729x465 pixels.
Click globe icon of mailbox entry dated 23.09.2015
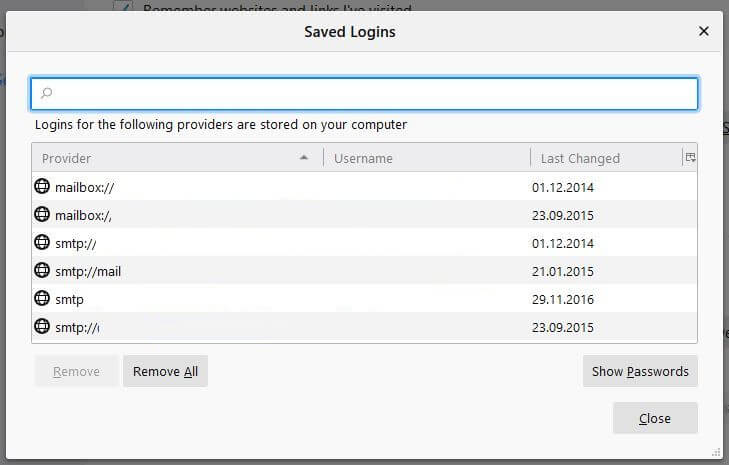pos(42,214)
